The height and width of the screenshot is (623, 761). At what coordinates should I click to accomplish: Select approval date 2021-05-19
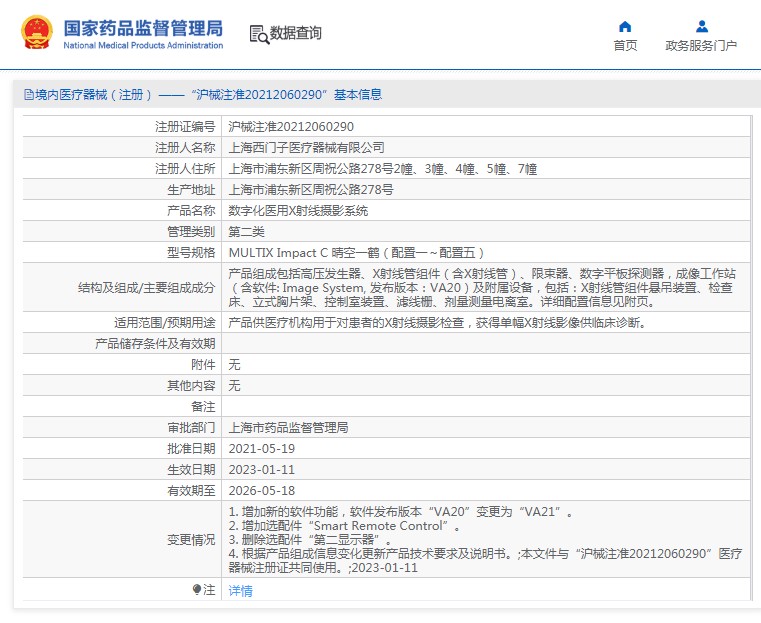[262, 448]
